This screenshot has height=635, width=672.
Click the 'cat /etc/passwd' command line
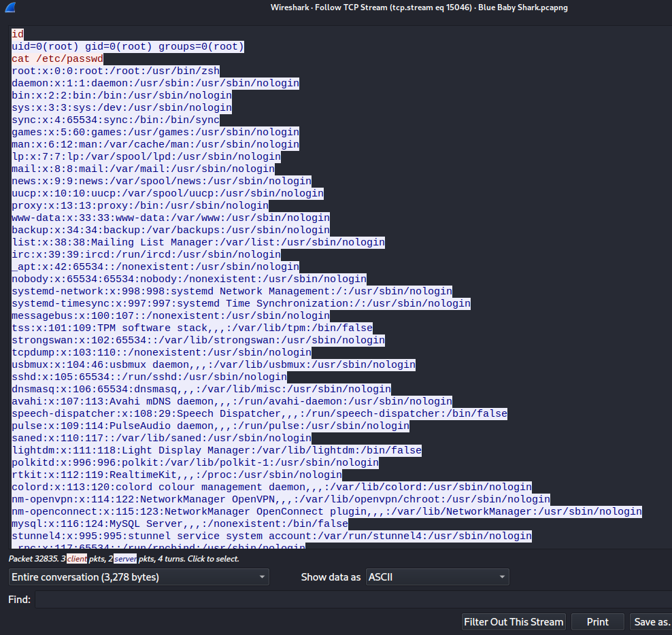click(57, 58)
